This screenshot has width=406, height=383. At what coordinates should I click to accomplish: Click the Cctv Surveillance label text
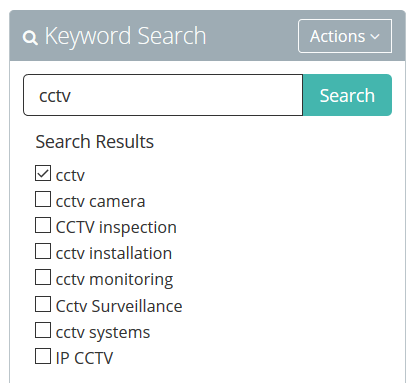click(x=119, y=306)
